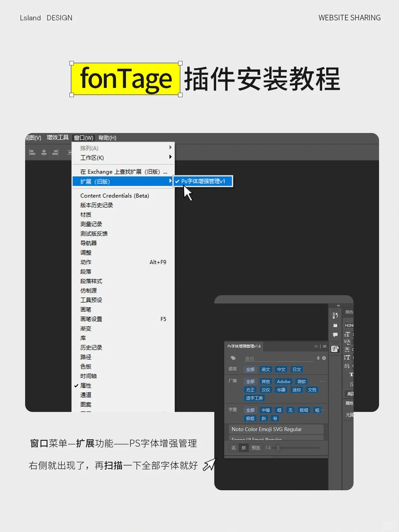This screenshot has height=532, width=399.
Task: Uncheck 属性 in the Window menu
Action: pos(86,385)
